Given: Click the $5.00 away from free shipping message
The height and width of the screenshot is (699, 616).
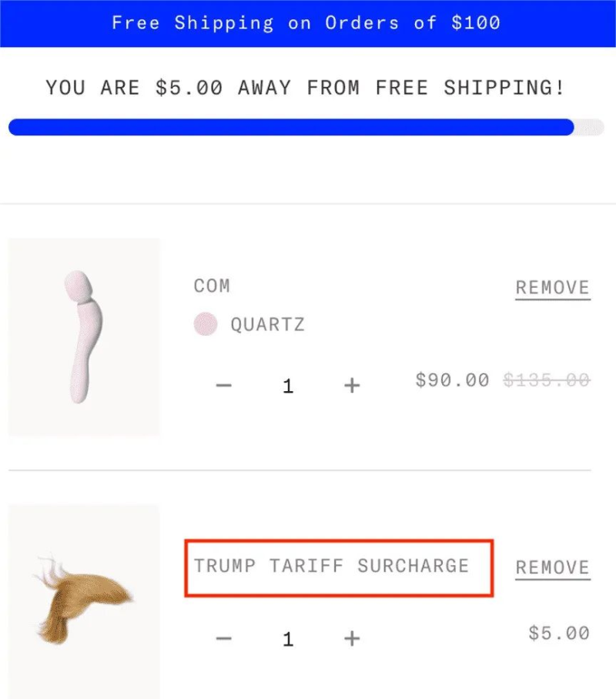Looking at the screenshot, I should pyautogui.click(x=306, y=88).
